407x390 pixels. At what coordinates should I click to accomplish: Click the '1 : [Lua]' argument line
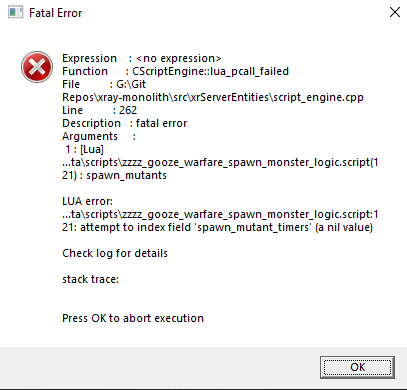(84, 149)
